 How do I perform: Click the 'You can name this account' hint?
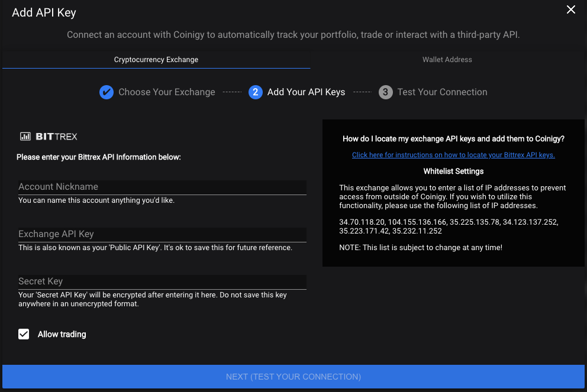(x=96, y=200)
